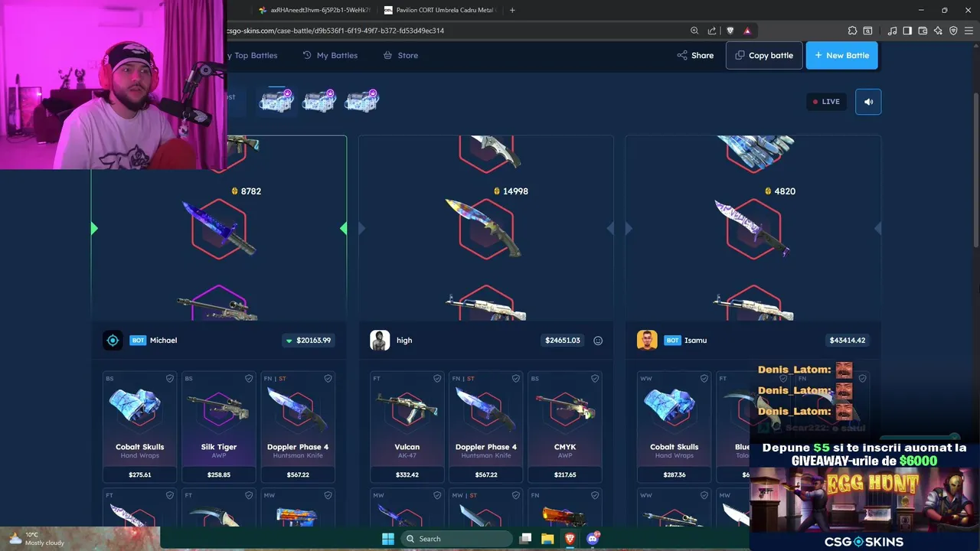
Task: Start a New Battle
Action: pos(841,55)
